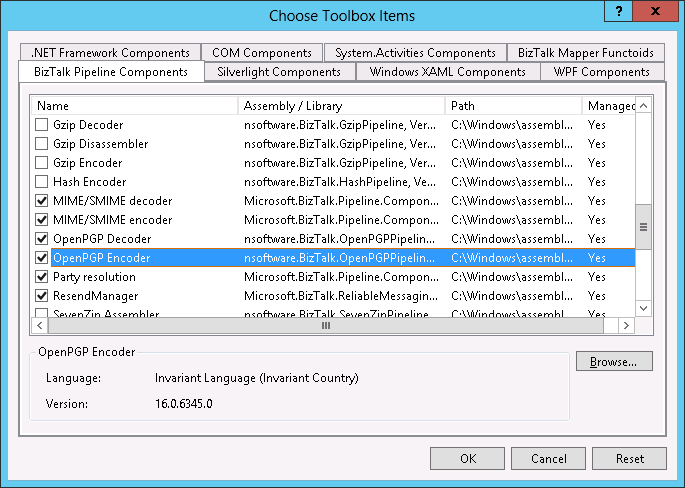The height and width of the screenshot is (488, 685).
Task: Select the MIME/SMIME encoder row name
Action: pos(113,220)
